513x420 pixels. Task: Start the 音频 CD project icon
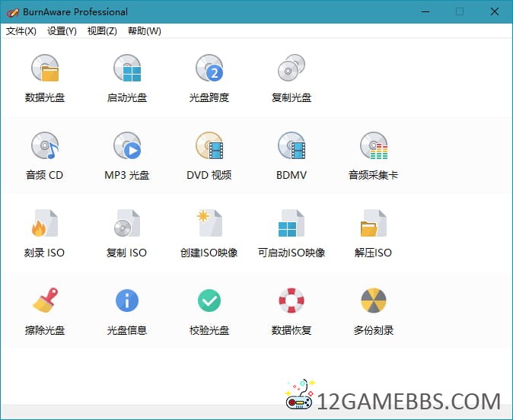tap(45, 147)
